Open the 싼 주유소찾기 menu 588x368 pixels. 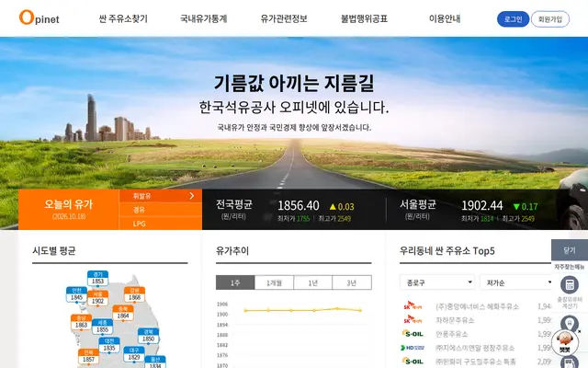pyautogui.click(x=123, y=18)
